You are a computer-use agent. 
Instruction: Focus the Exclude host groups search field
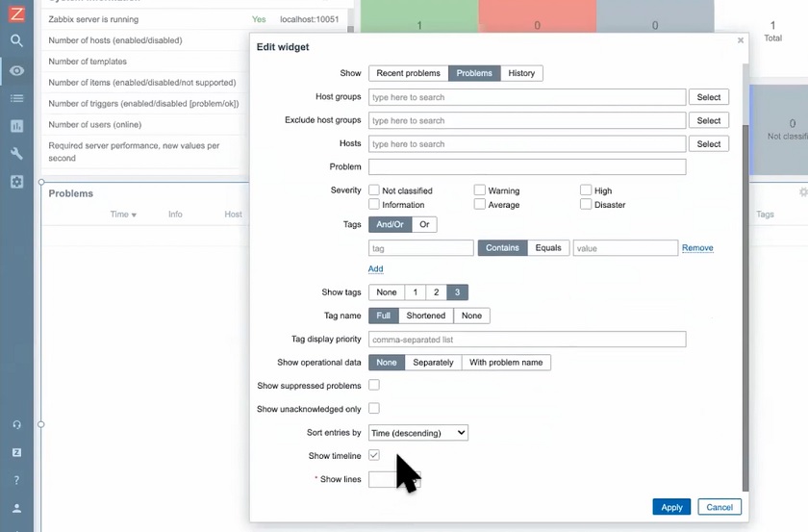[527, 120]
